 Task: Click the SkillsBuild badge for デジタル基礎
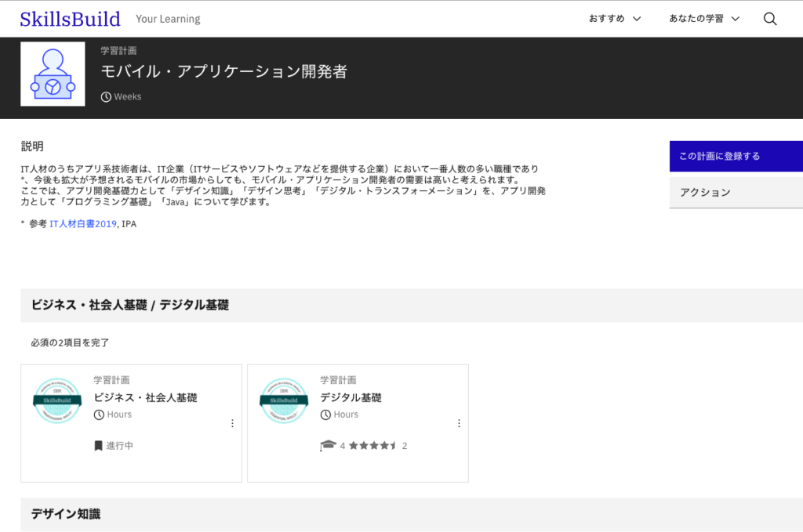[x=284, y=400]
